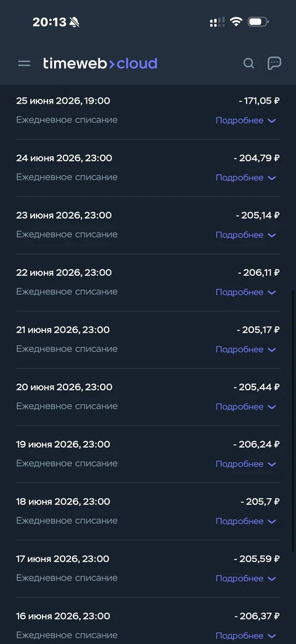Open the support chat icon

pos(274,63)
